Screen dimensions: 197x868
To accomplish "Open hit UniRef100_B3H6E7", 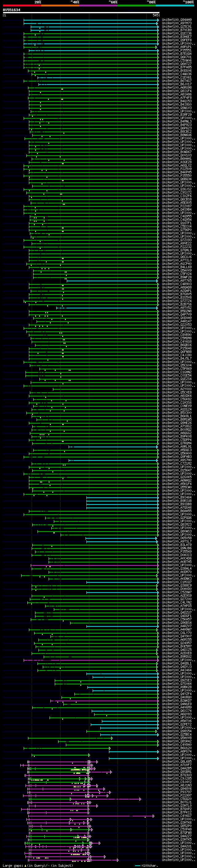I will coord(177,37).
